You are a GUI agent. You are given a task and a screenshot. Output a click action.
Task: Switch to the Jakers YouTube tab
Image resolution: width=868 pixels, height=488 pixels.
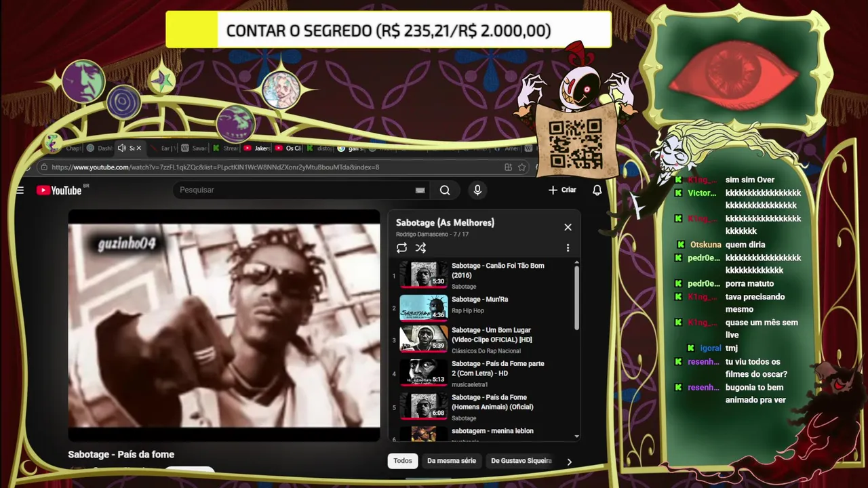(257, 148)
